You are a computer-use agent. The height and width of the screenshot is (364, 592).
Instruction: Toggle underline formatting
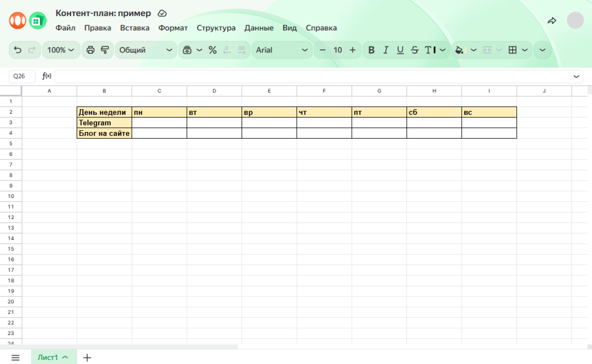click(x=400, y=50)
